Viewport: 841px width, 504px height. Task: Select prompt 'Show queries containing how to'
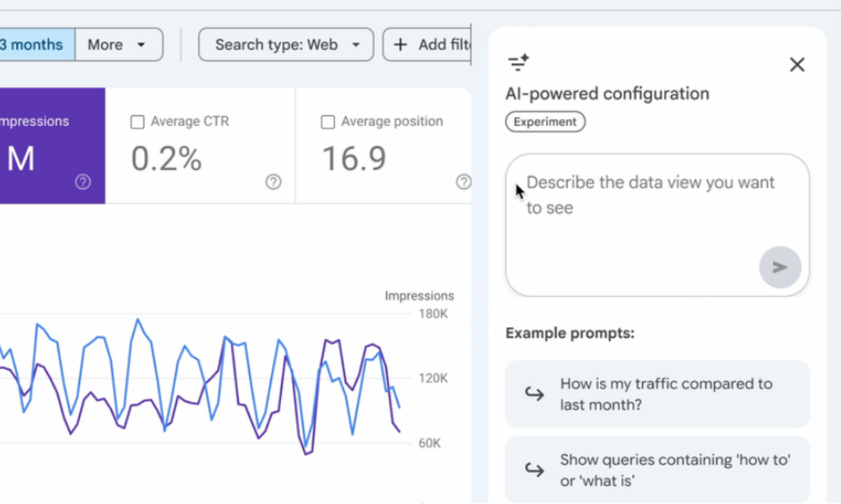click(x=674, y=470)
